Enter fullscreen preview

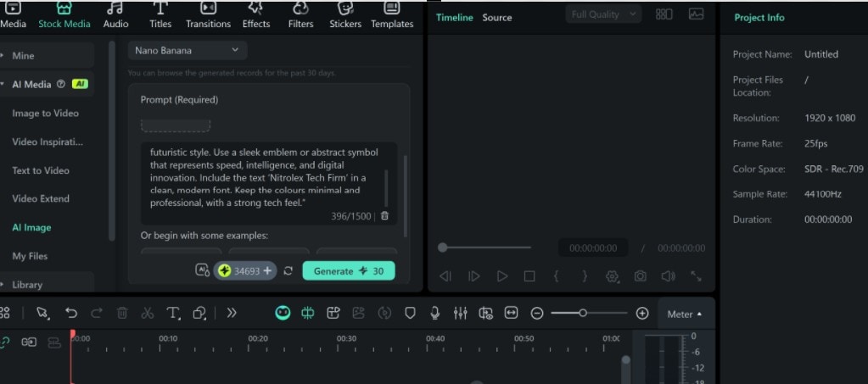[696, 276]
